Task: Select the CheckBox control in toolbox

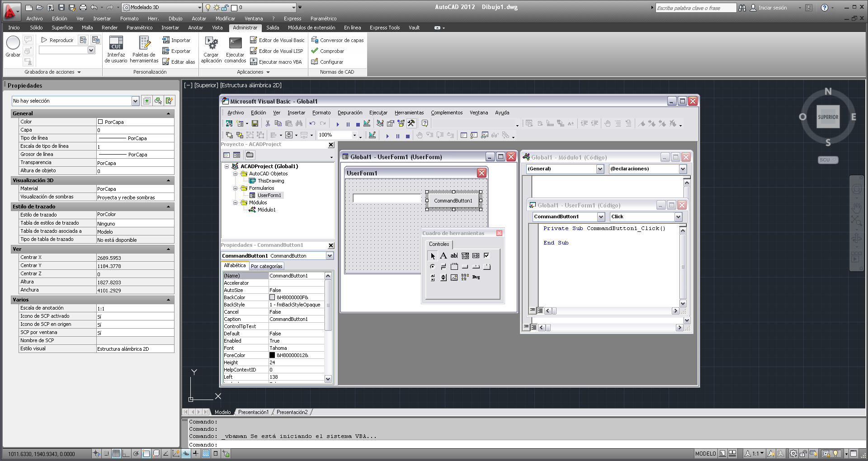Action: (487, 256)
